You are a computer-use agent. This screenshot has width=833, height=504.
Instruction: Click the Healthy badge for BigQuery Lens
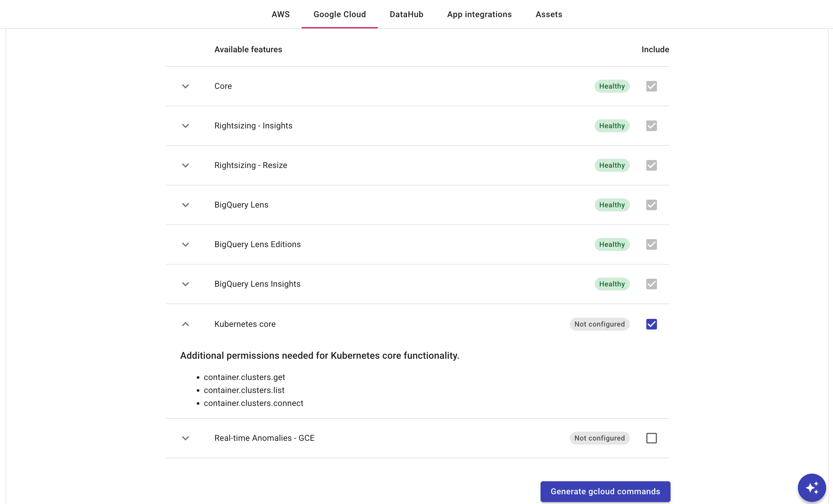611,205
